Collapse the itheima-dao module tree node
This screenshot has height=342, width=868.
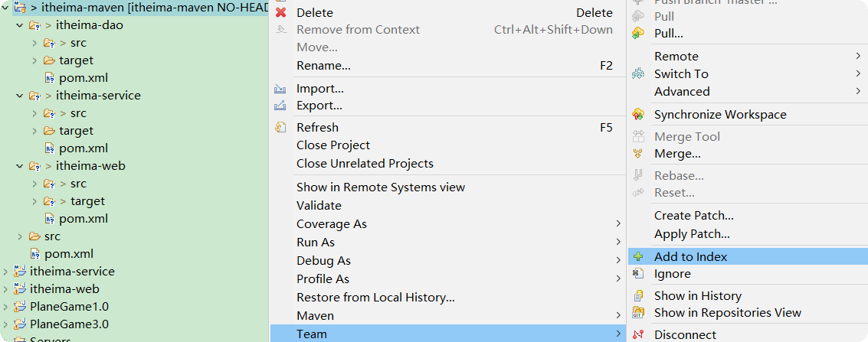(x=20, y=25)
